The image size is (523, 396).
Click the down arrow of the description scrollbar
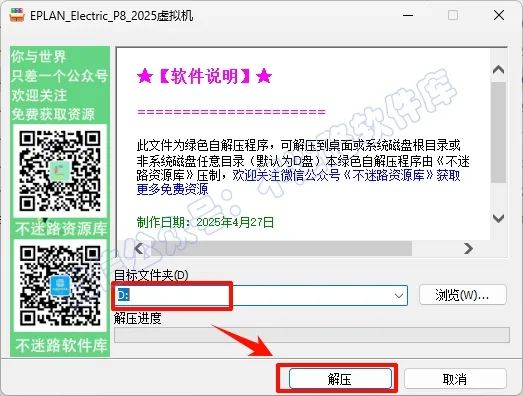click(498, 219)
